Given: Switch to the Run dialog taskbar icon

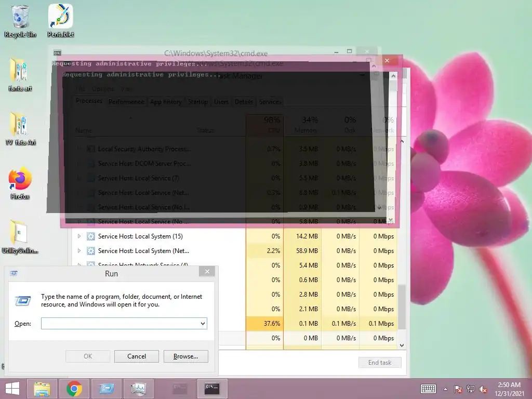Looking at the screenshot, I should click(x=107, y=389).
